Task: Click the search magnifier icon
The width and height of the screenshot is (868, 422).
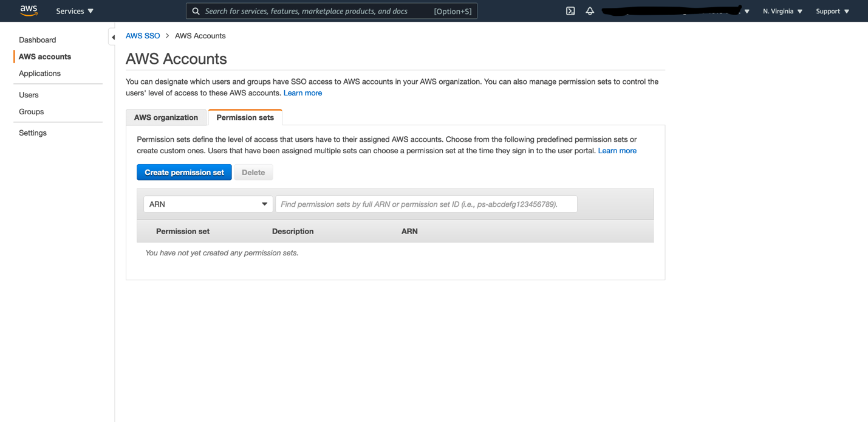Action: pos(196,11)
